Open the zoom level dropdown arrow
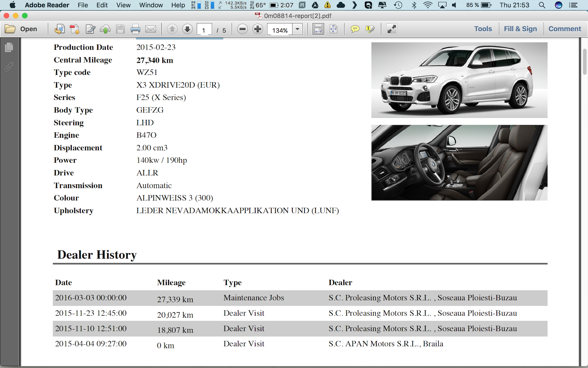Image resolution: width=588 pixels, height=368 pixels. (x=298, y=29)
